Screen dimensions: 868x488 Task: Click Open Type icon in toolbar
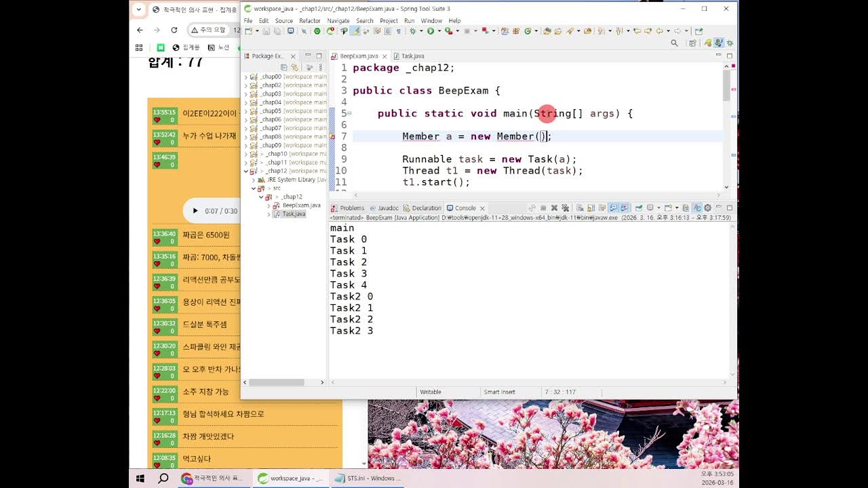coord(547,31)
